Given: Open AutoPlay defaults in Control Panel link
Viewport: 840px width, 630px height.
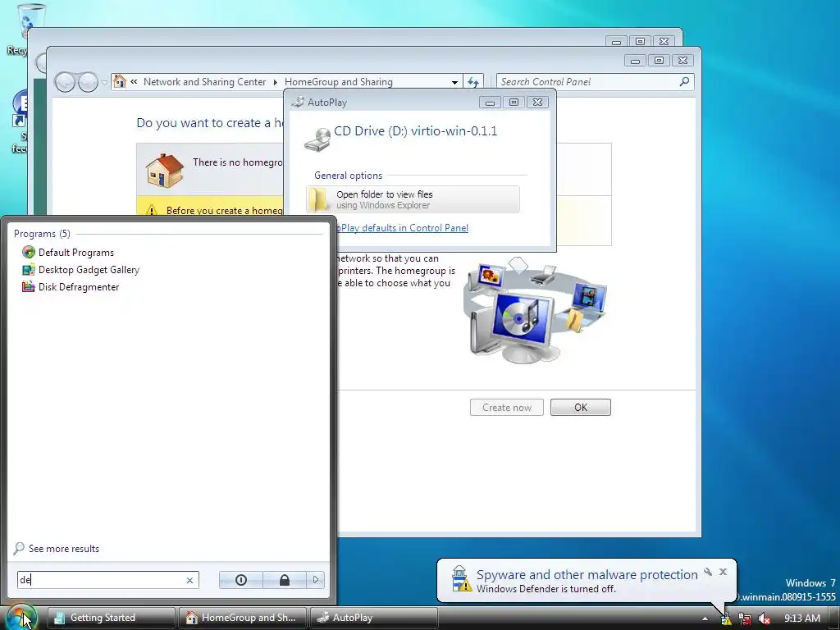Looking at the screenshot, I should tap(402, 228).
